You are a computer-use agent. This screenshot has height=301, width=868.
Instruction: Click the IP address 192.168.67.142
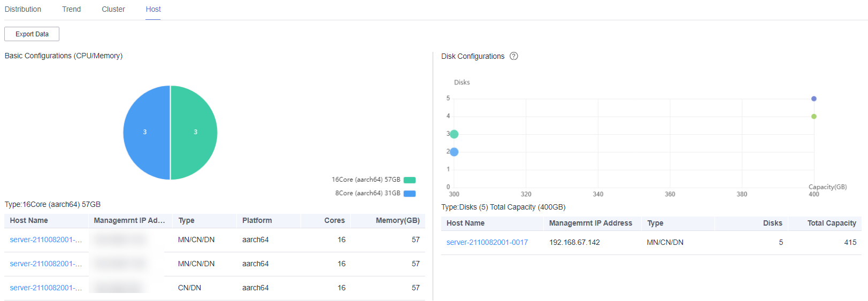[x=574, y=242]
